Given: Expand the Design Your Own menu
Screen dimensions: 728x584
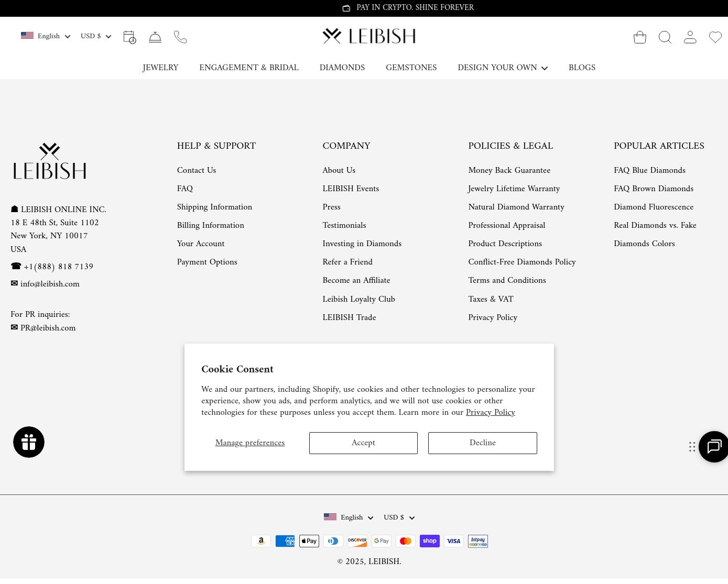Looking at the screenshot, I should [x=502, y=68].
